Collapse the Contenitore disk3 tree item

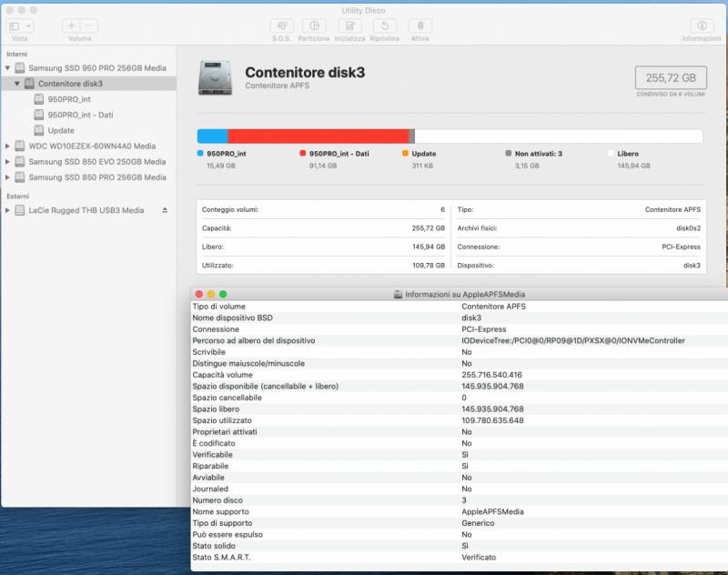(x=17, y=84)
